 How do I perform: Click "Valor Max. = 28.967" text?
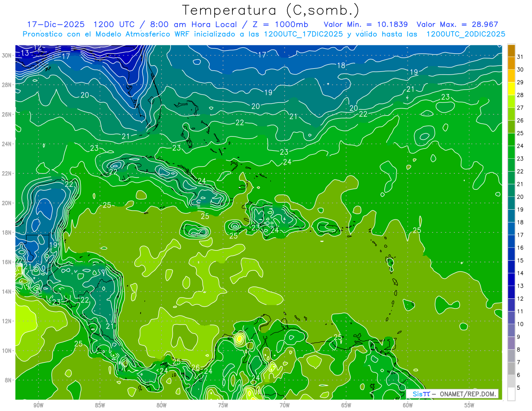tap(458, 24)
